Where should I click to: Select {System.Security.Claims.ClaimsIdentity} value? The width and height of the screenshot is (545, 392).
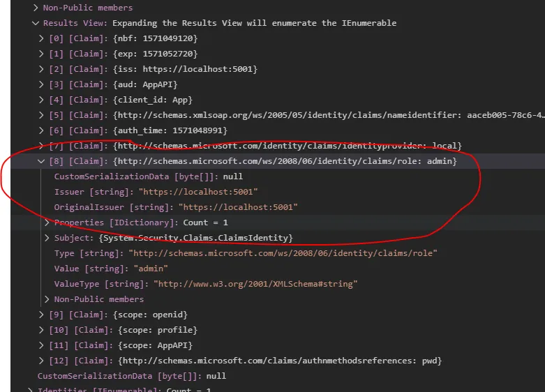pos(195,238)
